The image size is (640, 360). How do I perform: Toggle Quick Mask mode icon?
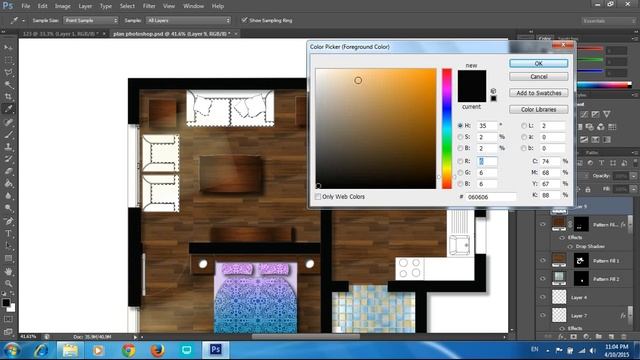coord(8,319)
